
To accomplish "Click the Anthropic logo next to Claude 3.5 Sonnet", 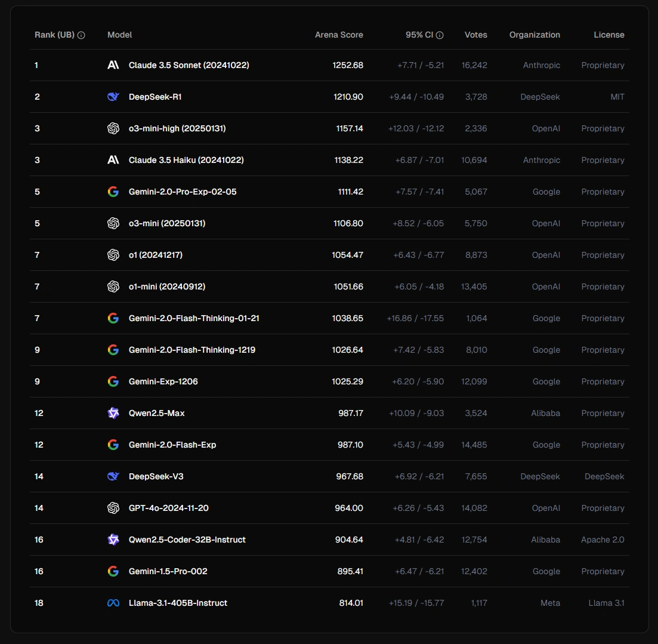I will (113, 65).
